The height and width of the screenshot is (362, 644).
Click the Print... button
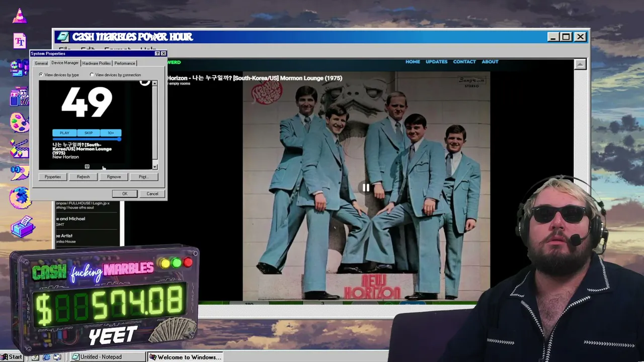[x=143, y=177]
